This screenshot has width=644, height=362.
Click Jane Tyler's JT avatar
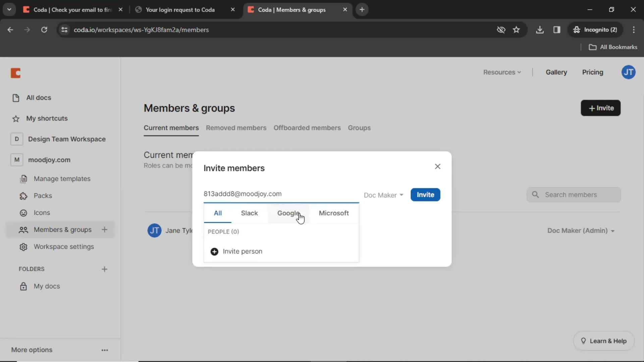click(154, 231)
